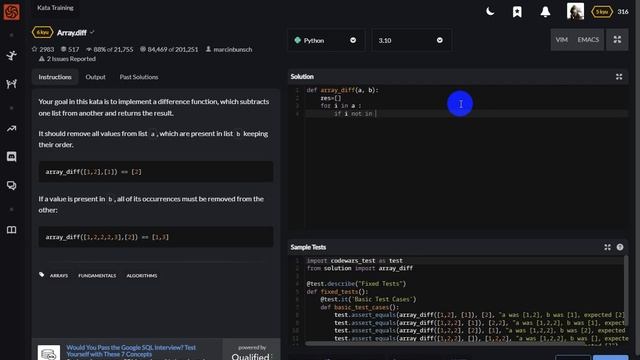
Task: Click the 517 collections count
Action: click(x=70, y=49)
